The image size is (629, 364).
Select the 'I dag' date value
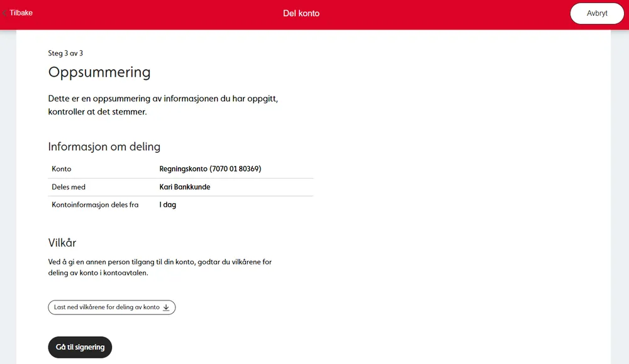tap(168, 205)
